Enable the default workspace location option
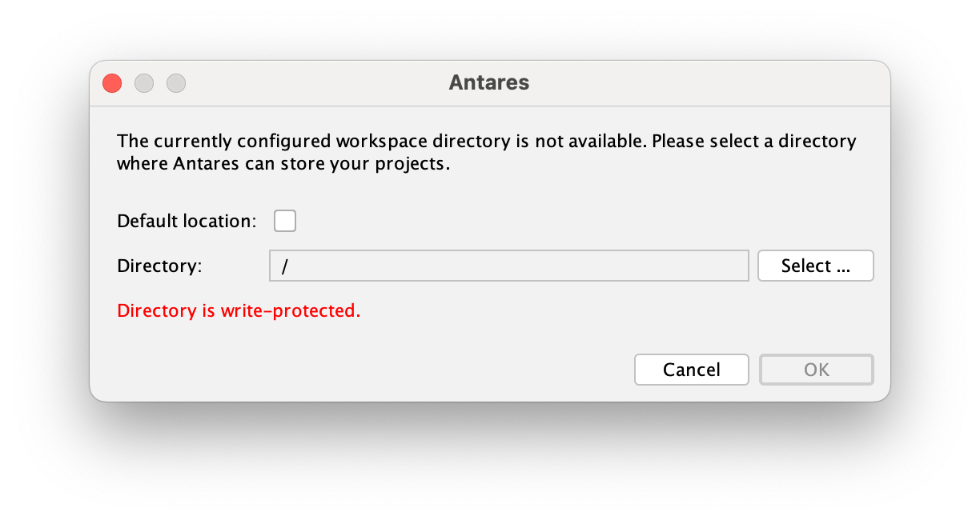Viewport: 980px width, 520px height. [285, 221]
